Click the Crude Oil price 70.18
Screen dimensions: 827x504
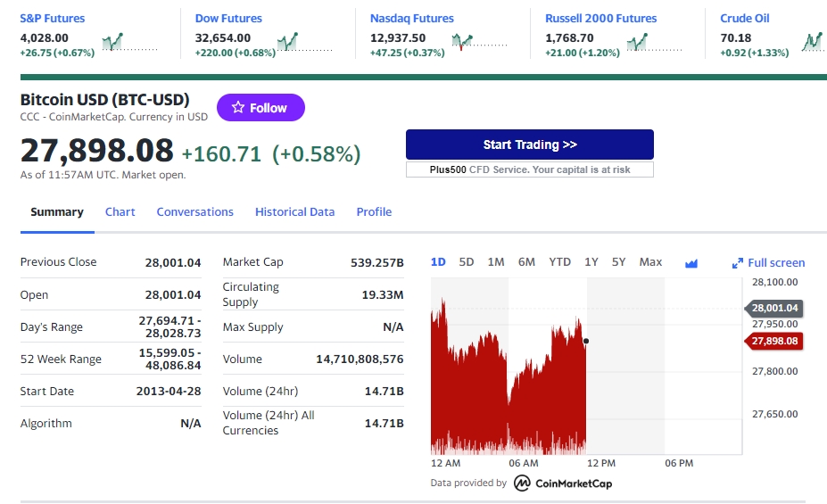(x=736, y=38)
